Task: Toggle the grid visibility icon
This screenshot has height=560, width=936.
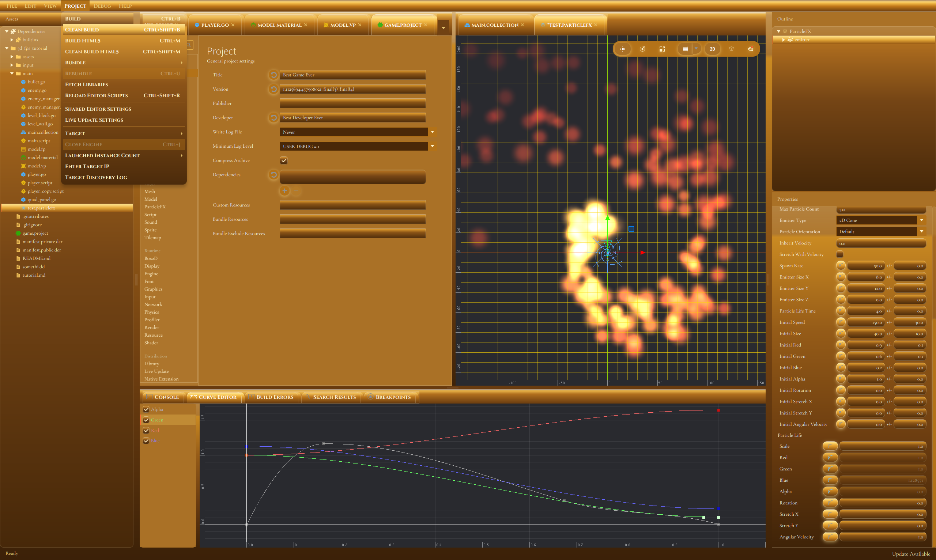Action: pos(686,49)
